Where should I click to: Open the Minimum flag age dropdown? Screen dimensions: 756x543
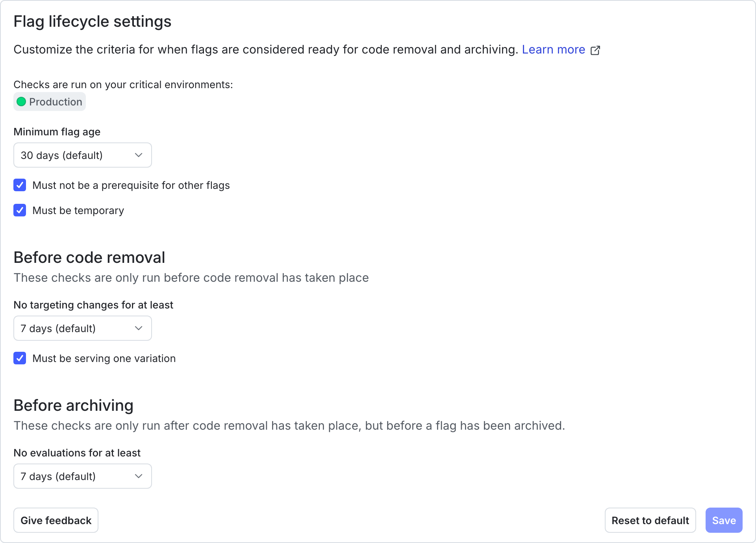pyautogui.click(x=82, y=155)
